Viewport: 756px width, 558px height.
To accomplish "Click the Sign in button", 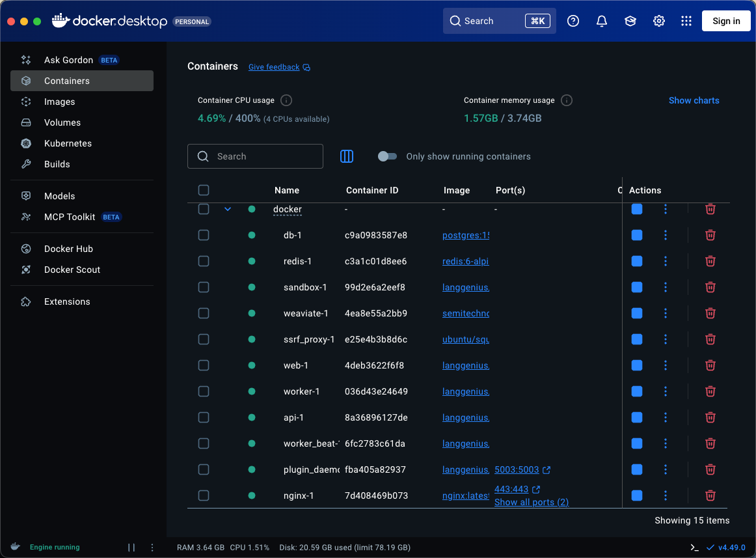I will 726,21.
